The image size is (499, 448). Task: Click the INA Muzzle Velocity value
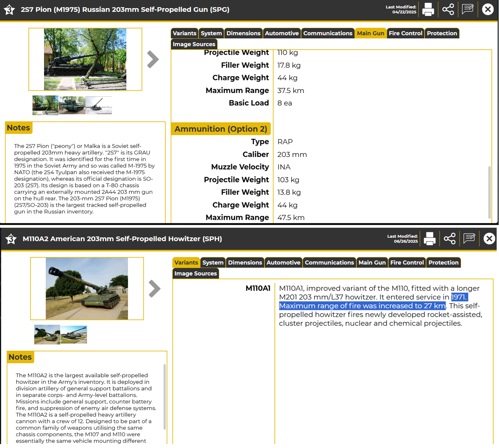click(x=284, y=167)
